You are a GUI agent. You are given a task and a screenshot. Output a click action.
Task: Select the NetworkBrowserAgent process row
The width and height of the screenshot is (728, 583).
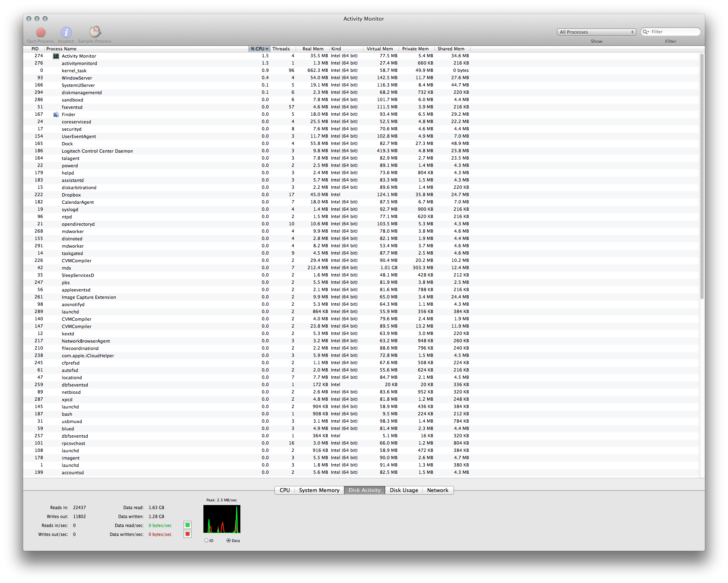pyautogui.click(x=361, y=341)
